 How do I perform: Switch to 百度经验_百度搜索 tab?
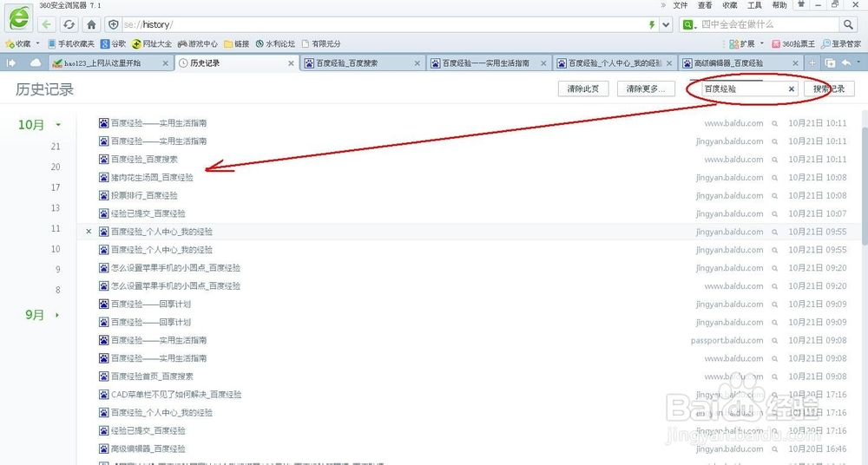(x=363, y=63)
